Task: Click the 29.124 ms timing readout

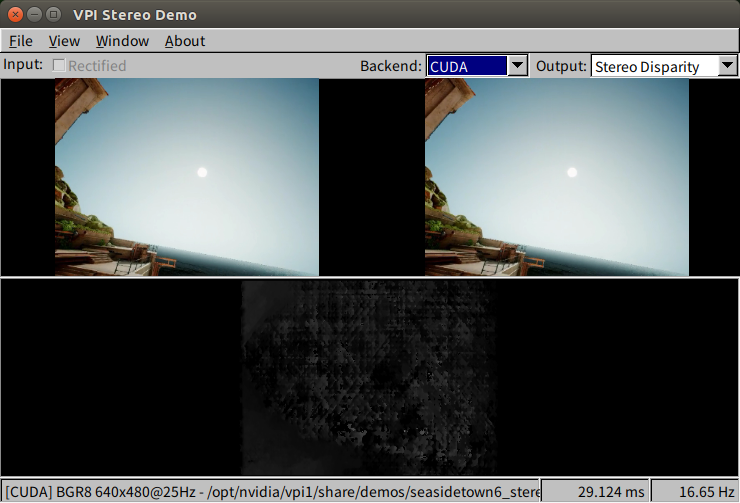Action: tap(595, 492)
